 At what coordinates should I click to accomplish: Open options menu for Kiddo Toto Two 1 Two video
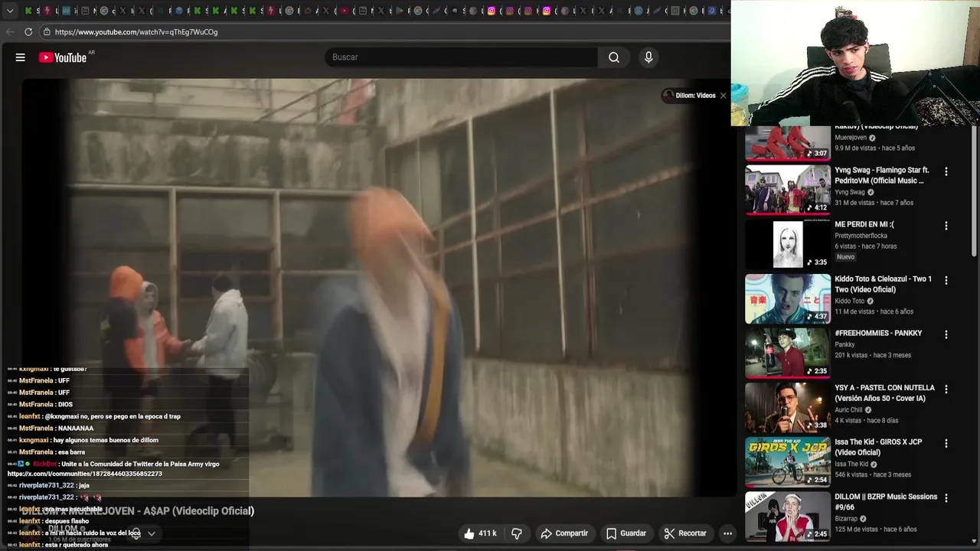[946, 281]
